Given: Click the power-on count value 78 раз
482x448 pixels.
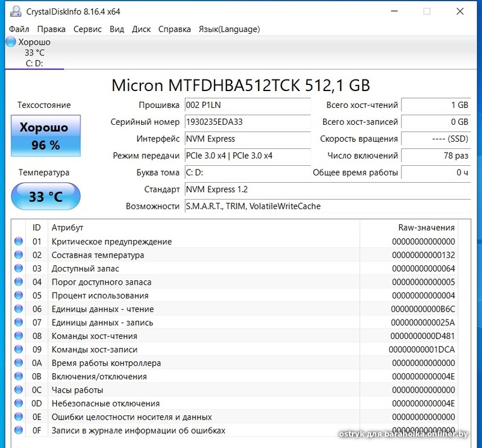Looking at the screenshot, I should (x=436, y=156).
